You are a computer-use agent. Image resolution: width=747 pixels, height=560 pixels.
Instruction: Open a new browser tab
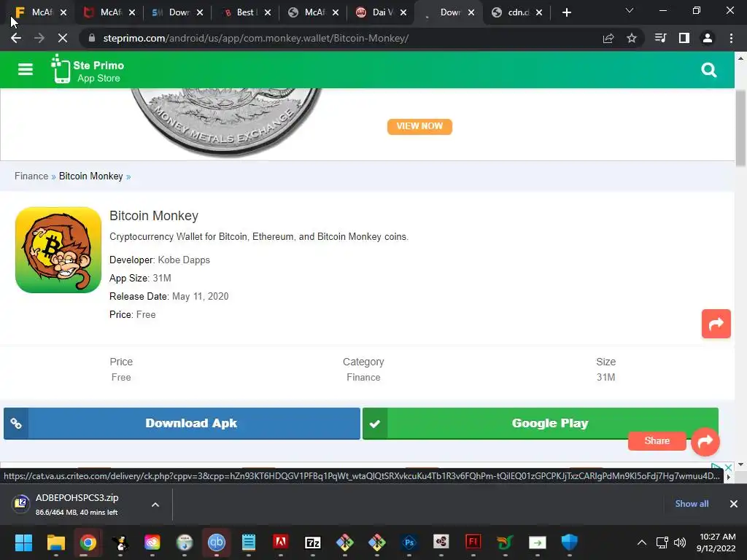pos(566,12)
